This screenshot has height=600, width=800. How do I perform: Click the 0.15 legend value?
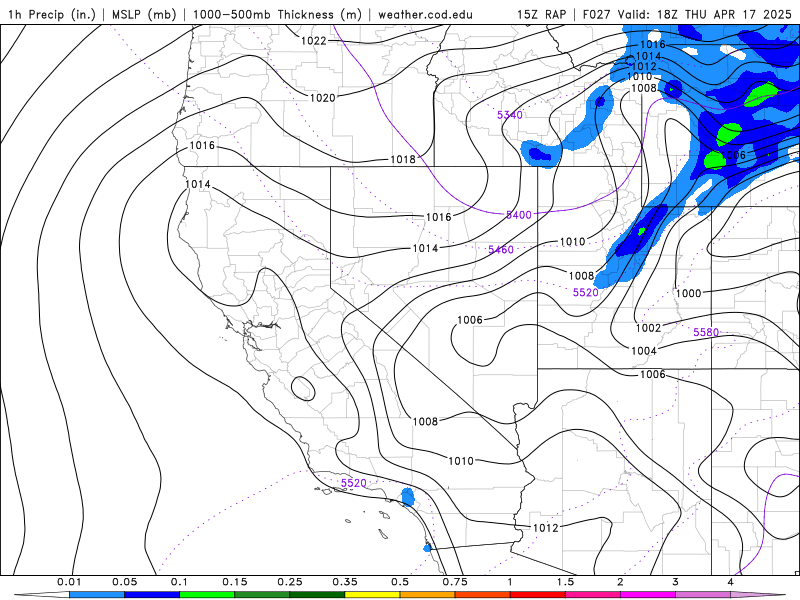point(235,582)
